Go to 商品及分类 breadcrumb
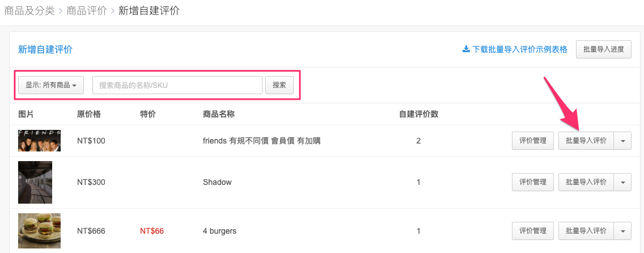The image size is (644, 253). [29, 11]
